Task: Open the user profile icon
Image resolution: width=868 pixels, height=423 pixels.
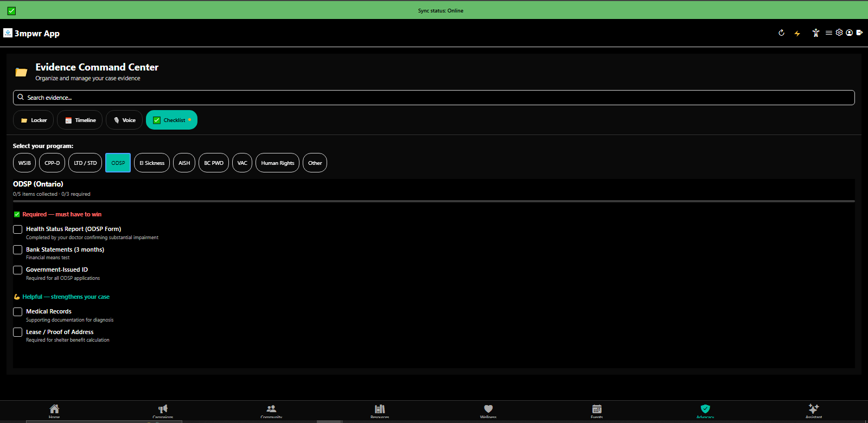Action: [x=849, y=33]
